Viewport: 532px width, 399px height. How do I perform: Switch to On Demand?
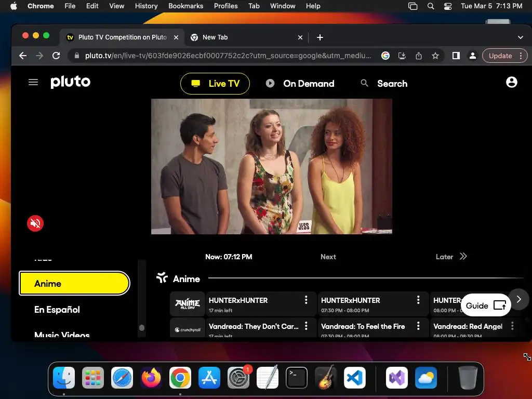pyautogui.click(x=300, y=84)
